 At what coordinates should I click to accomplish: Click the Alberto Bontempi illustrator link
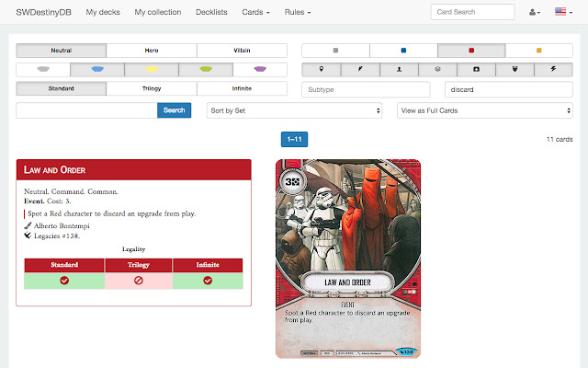pos(62,225)
